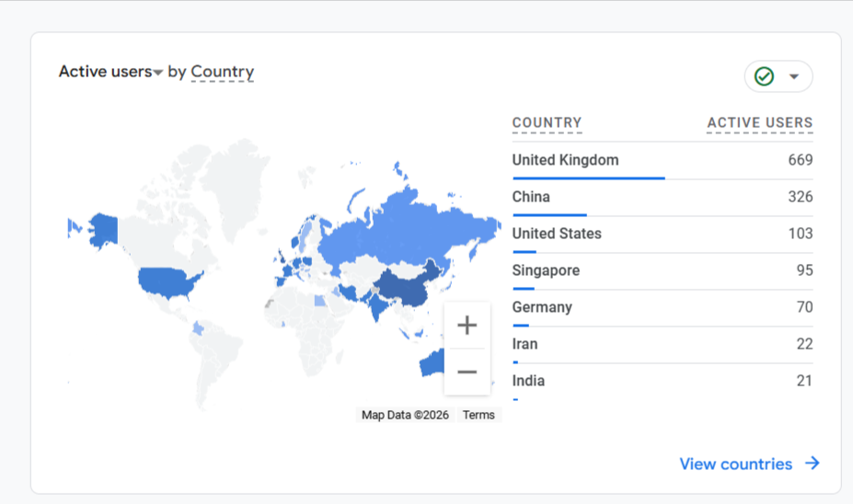Select the India row
The width and height of the screenshot is (853, 504).
[663, 383]
